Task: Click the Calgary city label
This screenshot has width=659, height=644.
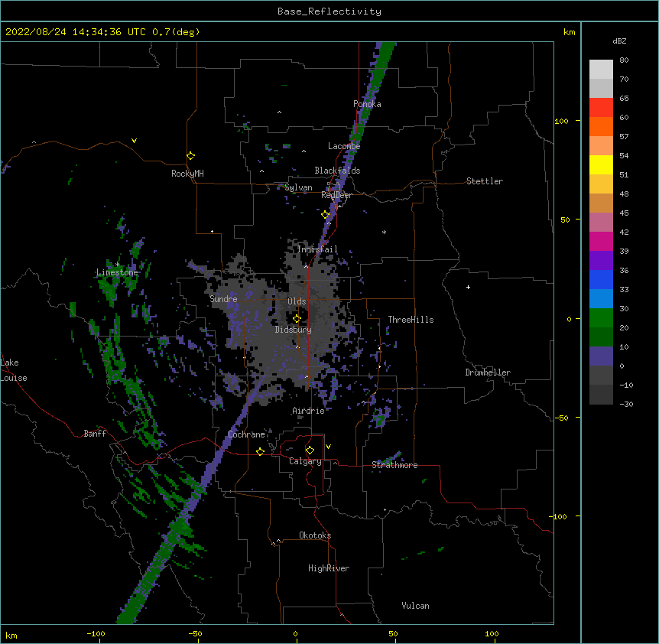Action: pyautogui.click(x=305, y=461)
